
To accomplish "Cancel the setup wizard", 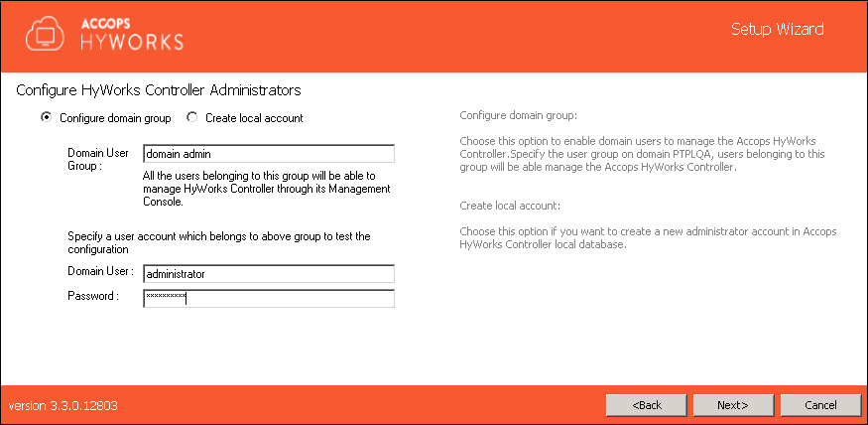I will (820, 405).
